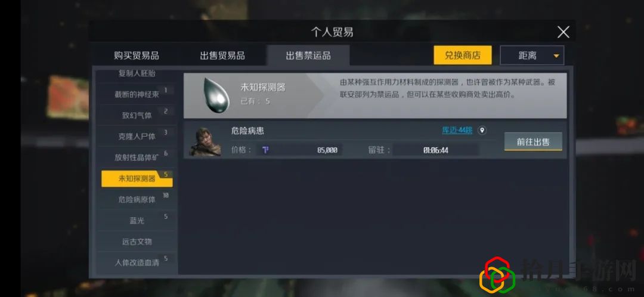Choose 放射性晶体矿 in the sidebar
The height and width of the screenshot is (297, 644).
(137, 157)
